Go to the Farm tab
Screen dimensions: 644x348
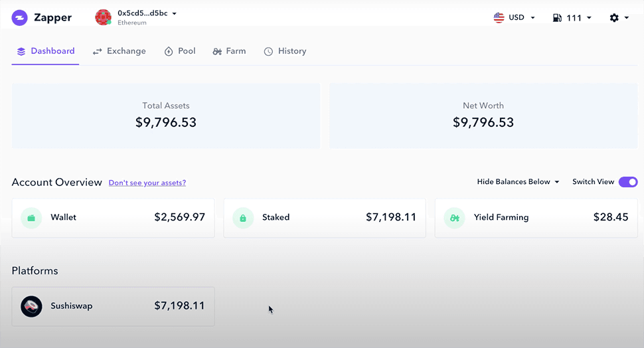[x=229, y=51]
